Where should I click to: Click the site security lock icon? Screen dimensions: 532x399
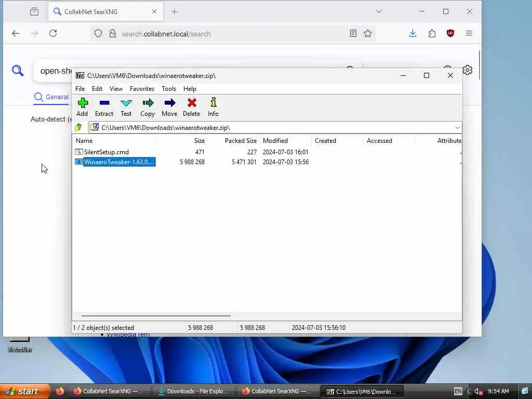(113, 33)
